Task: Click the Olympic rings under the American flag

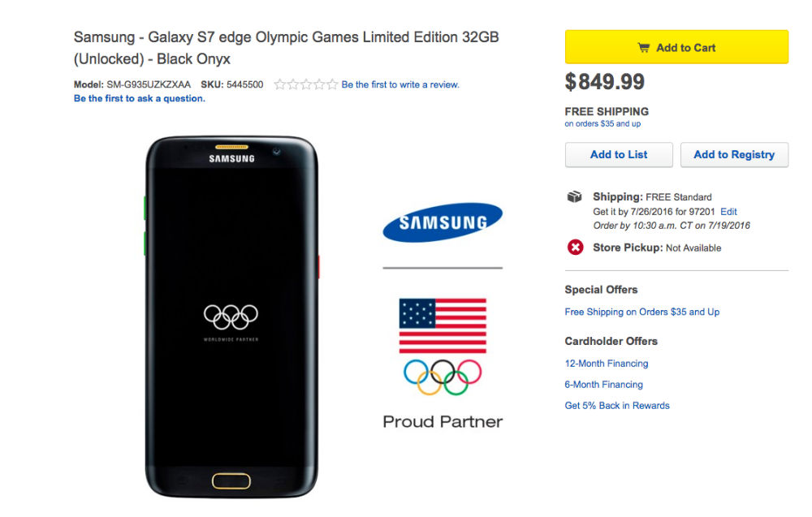Action: (x=443, y=377)
